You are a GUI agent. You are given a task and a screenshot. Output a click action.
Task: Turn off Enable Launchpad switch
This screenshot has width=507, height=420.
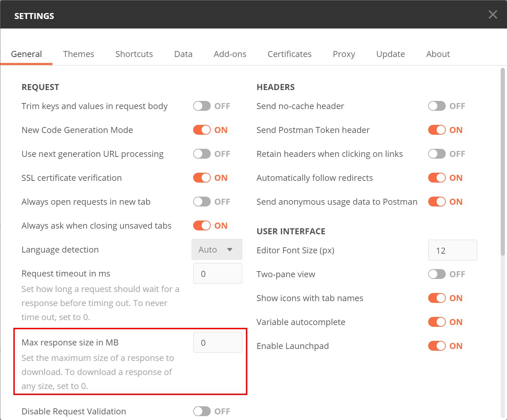[437, 346]
